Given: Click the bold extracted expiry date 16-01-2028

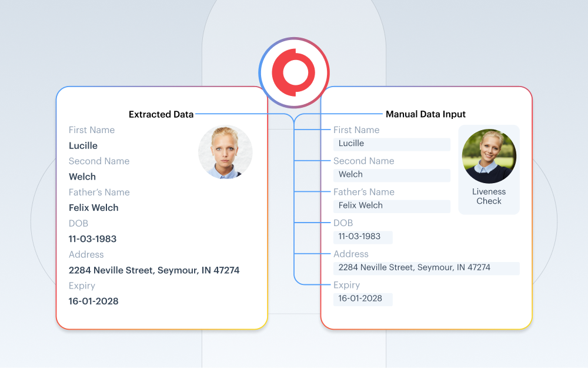Looking at the screenshot, I should point(93,301).
